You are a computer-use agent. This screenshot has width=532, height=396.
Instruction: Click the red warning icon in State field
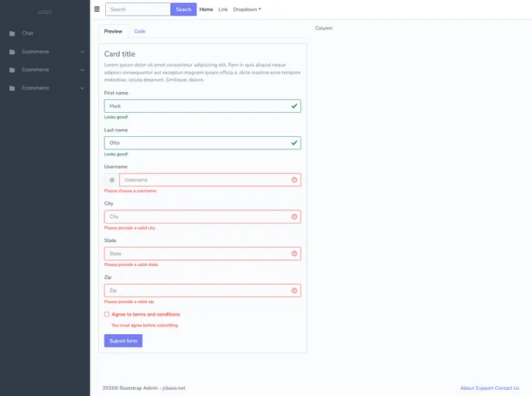[x=294, y=254]
